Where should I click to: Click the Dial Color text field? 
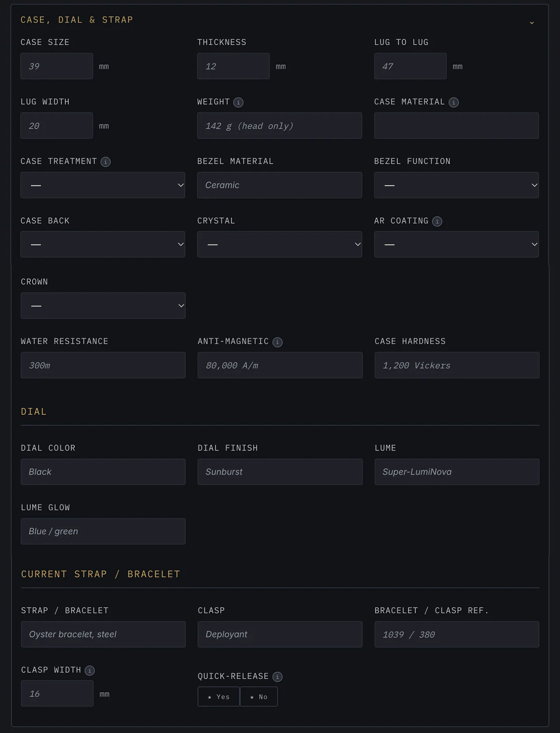[x=103, y=472]
